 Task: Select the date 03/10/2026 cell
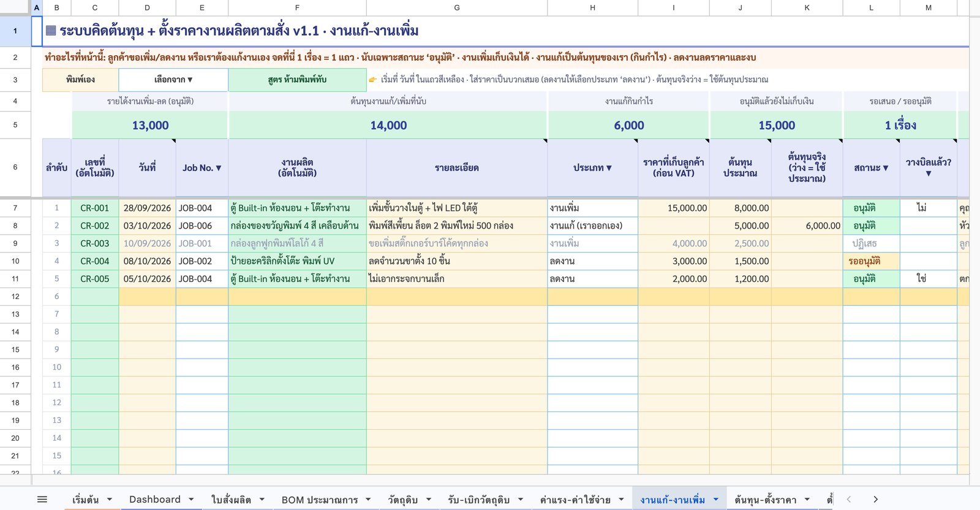(x=147, y=226)
